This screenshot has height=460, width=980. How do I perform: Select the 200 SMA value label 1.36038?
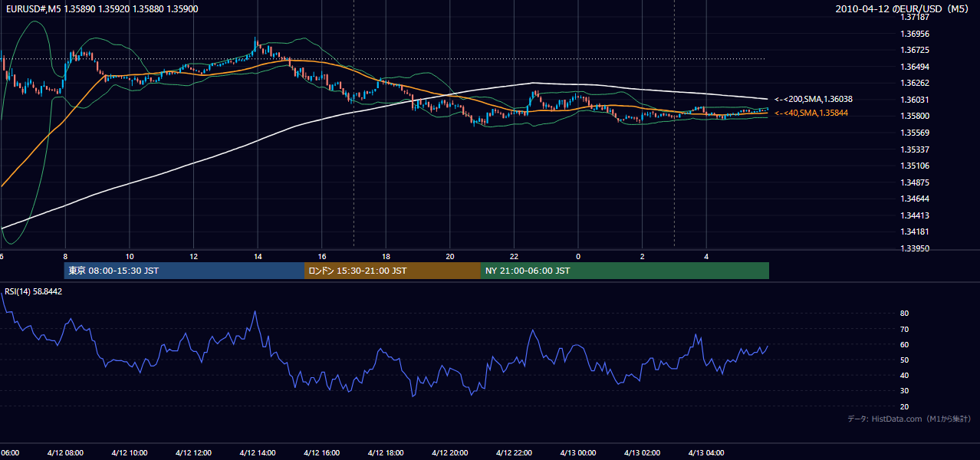click(813, 99)
